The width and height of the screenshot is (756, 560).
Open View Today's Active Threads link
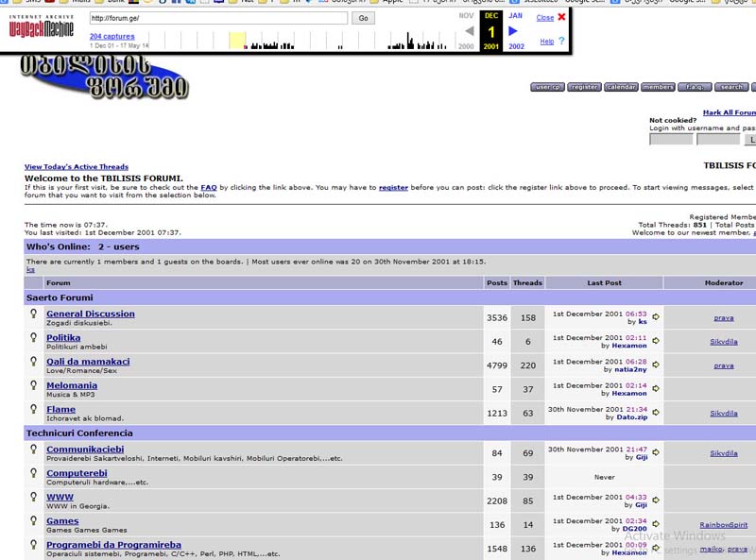coord(77,167)
